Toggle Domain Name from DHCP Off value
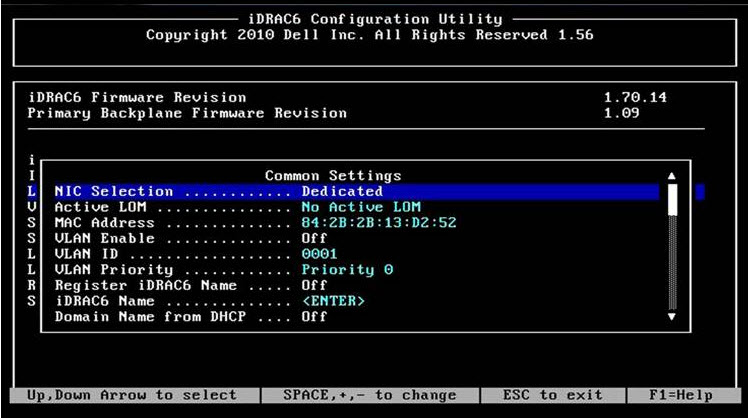 [x=314, y=317]
